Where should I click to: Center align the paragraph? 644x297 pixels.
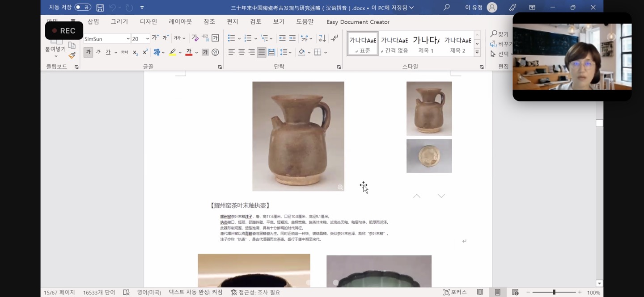(241, 52)
